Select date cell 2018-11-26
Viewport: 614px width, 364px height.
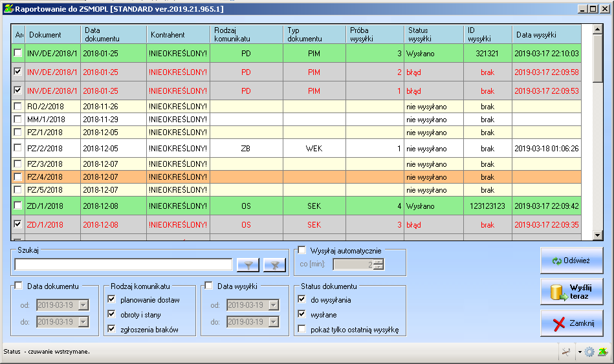[x=114, y=107]
